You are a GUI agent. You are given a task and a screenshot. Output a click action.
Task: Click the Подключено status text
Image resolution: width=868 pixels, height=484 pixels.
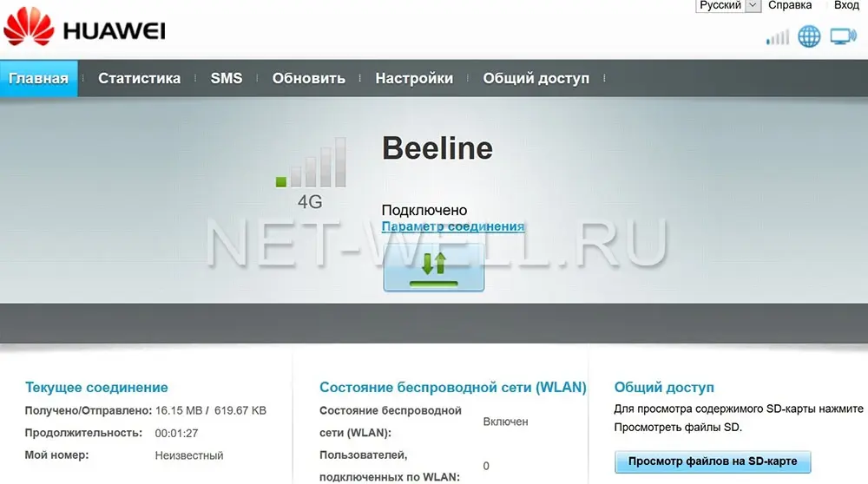[424, 210]
